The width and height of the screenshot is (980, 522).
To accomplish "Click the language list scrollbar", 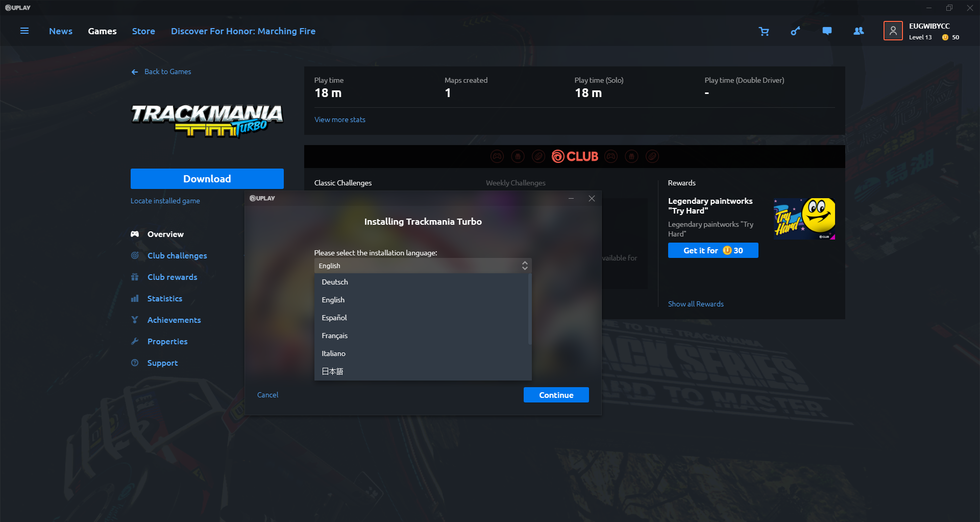I will pyautogui.click(x=530, y=310).
